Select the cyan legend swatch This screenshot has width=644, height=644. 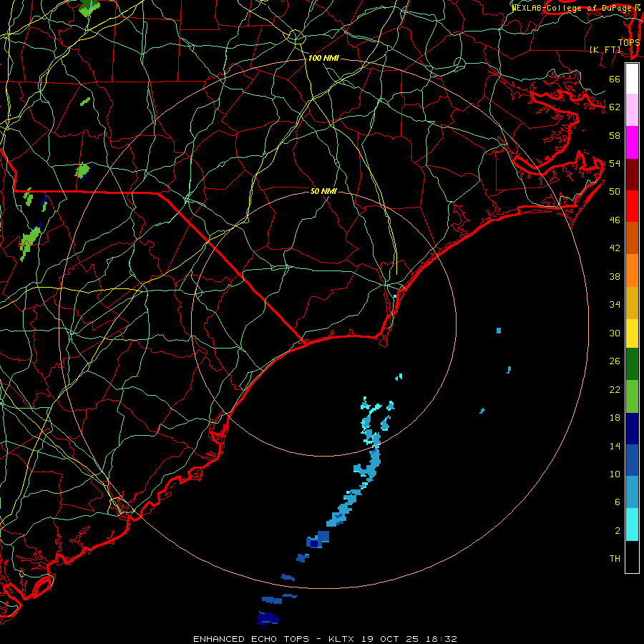[632, 525]
